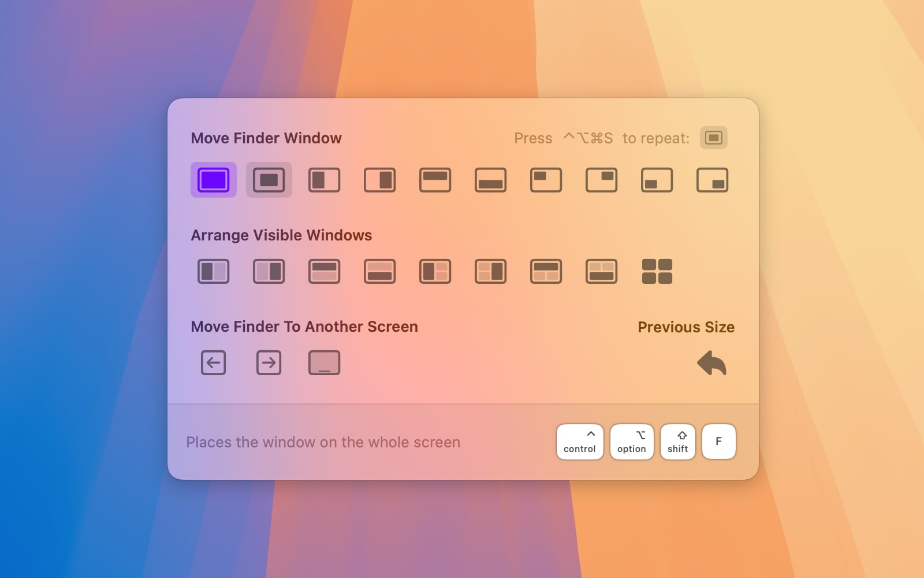This screenshot has width=924, height=578.
Task: Arrange windows with main on bottom half
Action: [380, 271]
